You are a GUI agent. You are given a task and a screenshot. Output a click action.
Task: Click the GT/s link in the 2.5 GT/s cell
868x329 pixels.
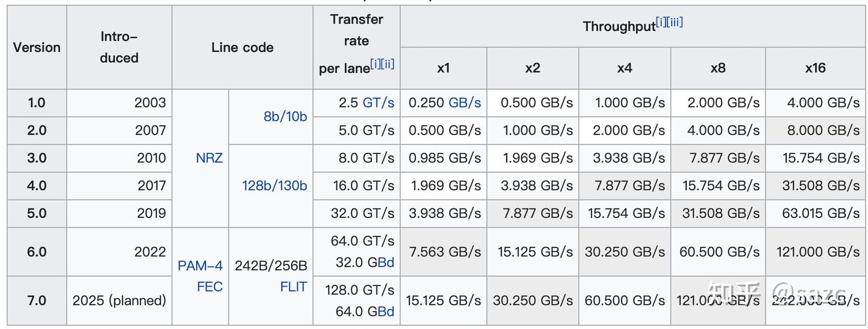[378, 103]
